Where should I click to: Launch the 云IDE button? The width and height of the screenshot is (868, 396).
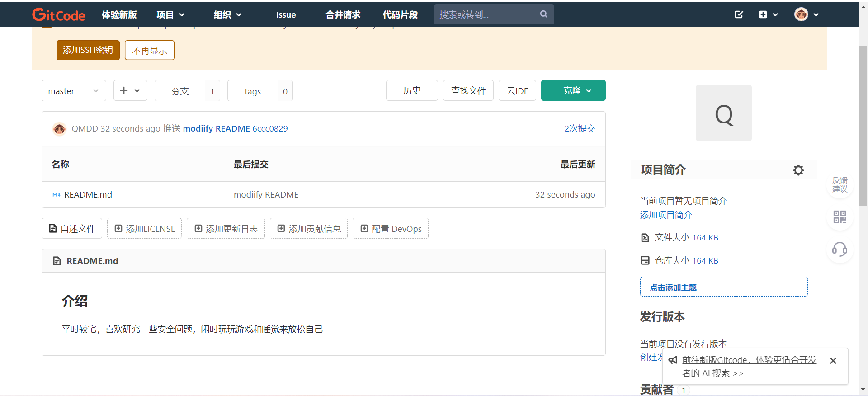517,90
